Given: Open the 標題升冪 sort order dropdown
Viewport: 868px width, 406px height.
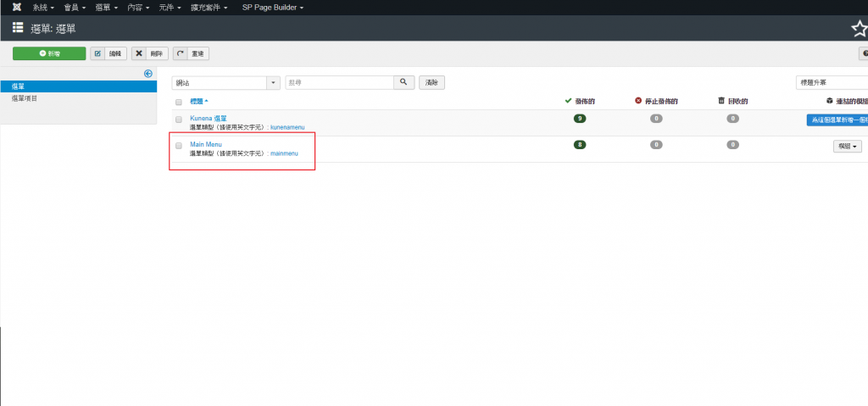Looking at the screenshot, I should 831,82.
